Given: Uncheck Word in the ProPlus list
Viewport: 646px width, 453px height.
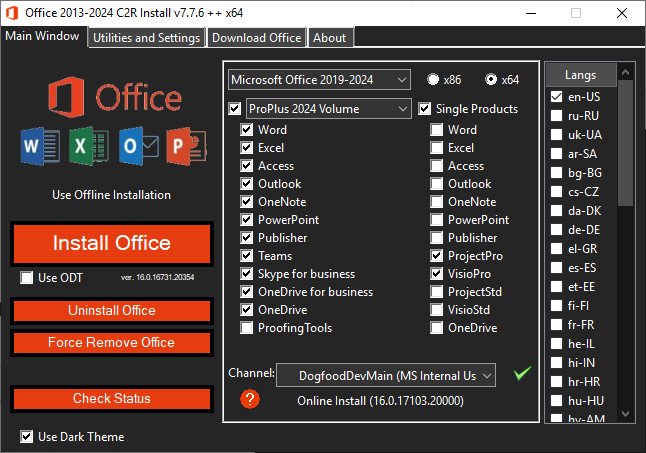Looking at the screenshot, I should point(247,130).
